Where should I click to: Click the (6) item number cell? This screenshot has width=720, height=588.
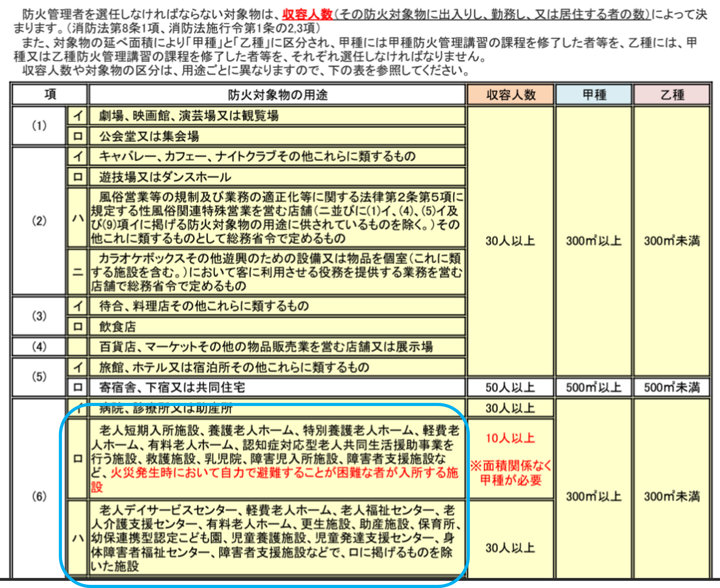39,496
